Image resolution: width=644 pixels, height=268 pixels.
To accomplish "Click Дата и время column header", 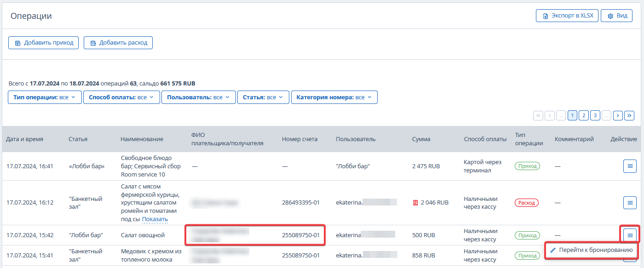I will coord(25,139).
